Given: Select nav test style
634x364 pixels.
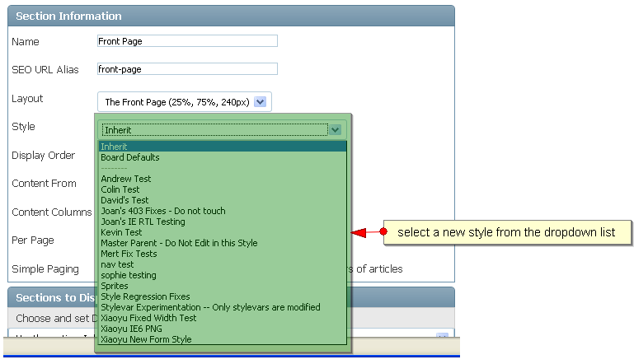Looking at the screenshot, I should click(117, 264).
